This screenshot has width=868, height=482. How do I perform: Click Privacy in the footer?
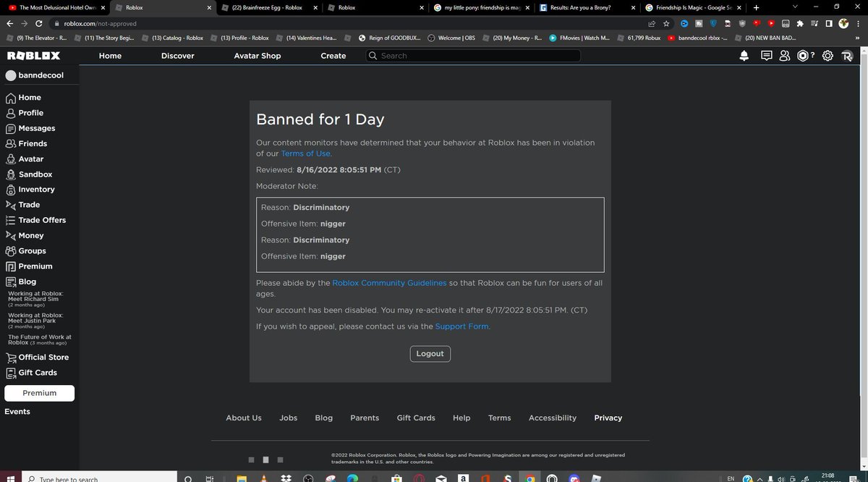click(x=608, y=418)
